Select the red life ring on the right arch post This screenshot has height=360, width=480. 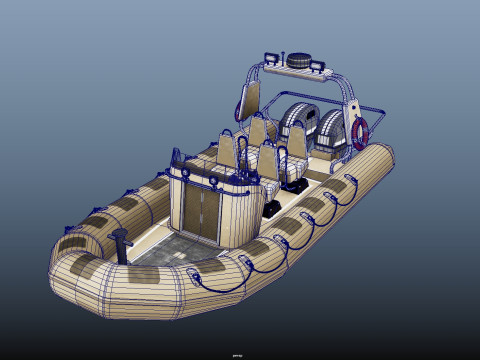coord(360,133)
